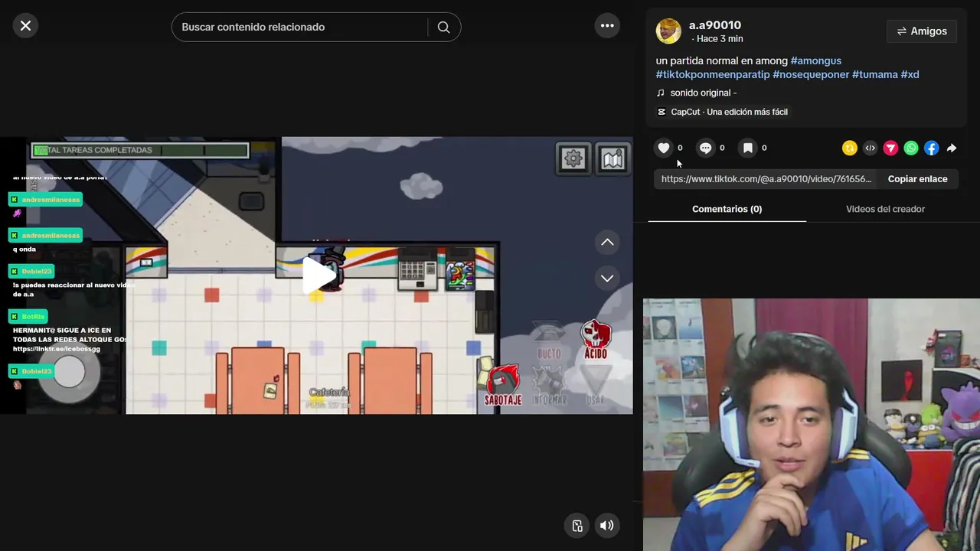Screen dimensions: 980x551
Task: Click the USAR button in game
Action: coord(595,385)
